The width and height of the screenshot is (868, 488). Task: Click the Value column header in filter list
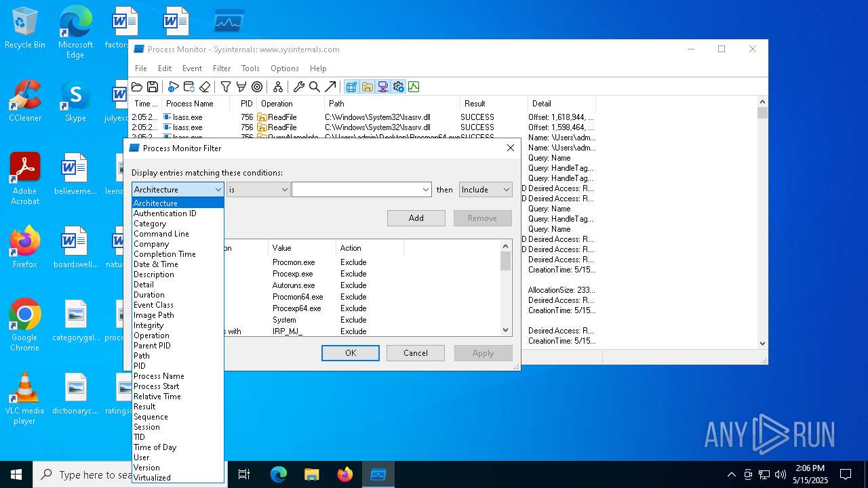click(302, 248)
